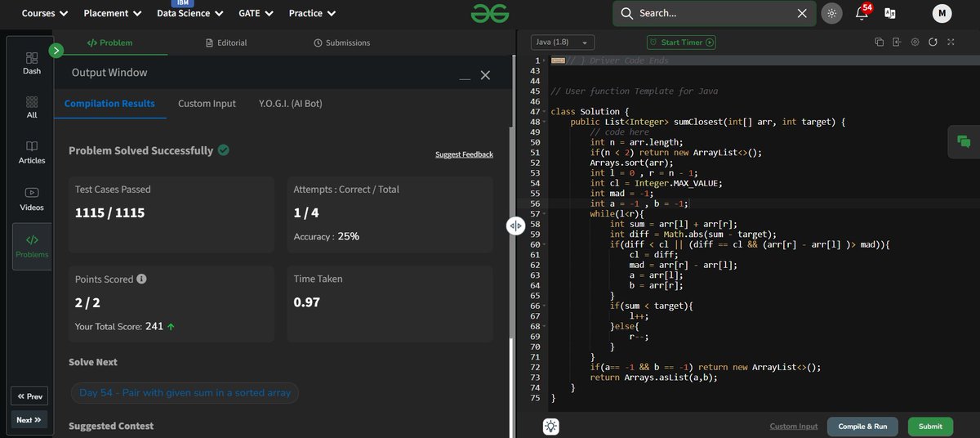
Task: Expand the GATE dropdown menu
Action: tap(256, 13)
